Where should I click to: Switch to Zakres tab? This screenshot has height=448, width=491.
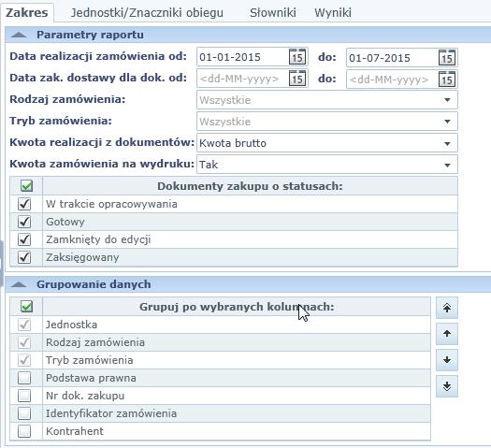(27, 12)
